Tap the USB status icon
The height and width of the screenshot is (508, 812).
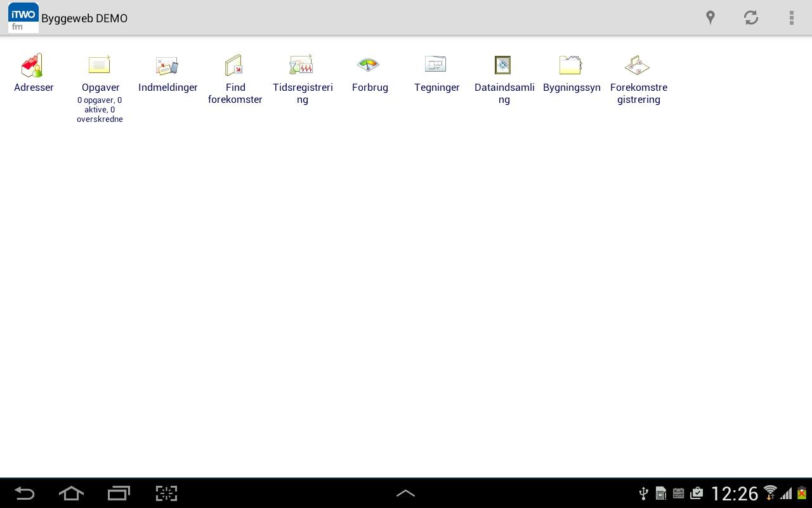tap(643, 493)
